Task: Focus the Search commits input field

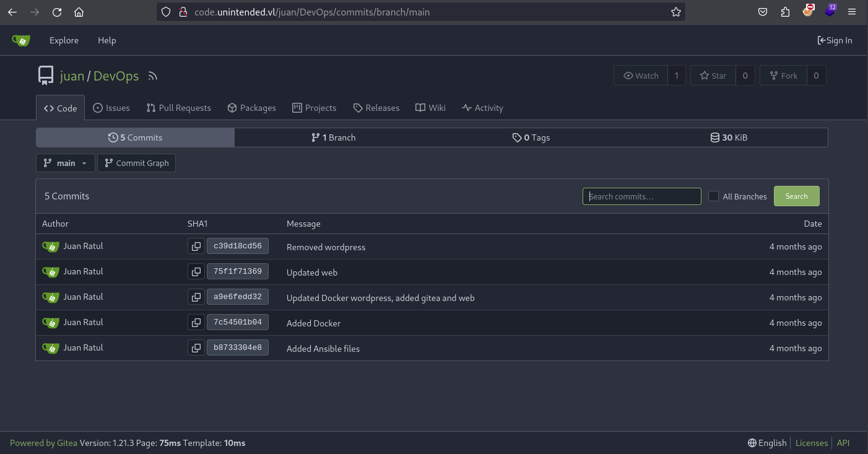Action: pyautogui.click(x=642, y=196)
